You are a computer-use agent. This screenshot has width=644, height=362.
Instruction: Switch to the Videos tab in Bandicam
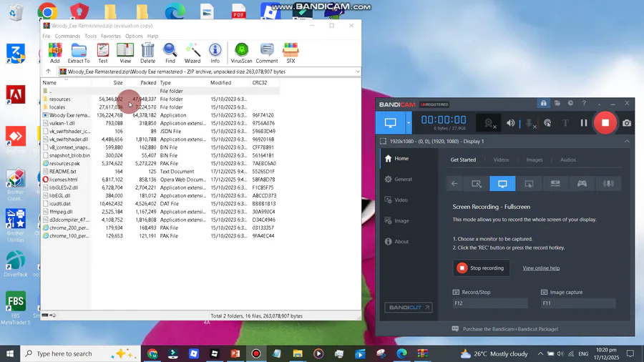point(501,160)
